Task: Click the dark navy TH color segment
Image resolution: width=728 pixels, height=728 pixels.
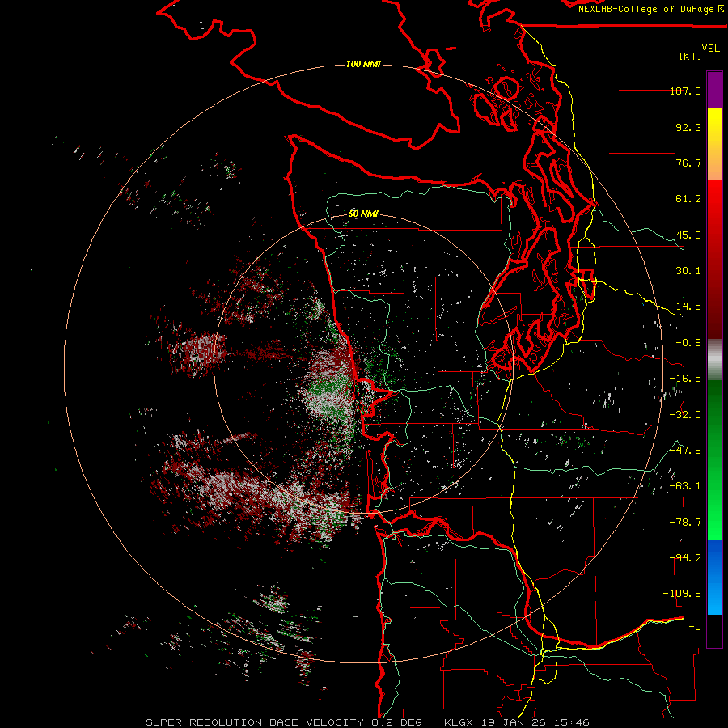Action: 714,630
